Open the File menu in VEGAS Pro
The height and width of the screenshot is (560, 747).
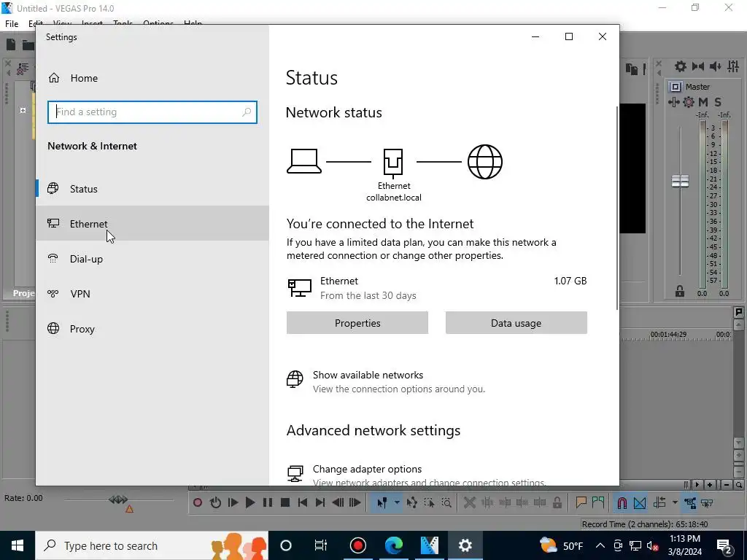tap(12, 24)
